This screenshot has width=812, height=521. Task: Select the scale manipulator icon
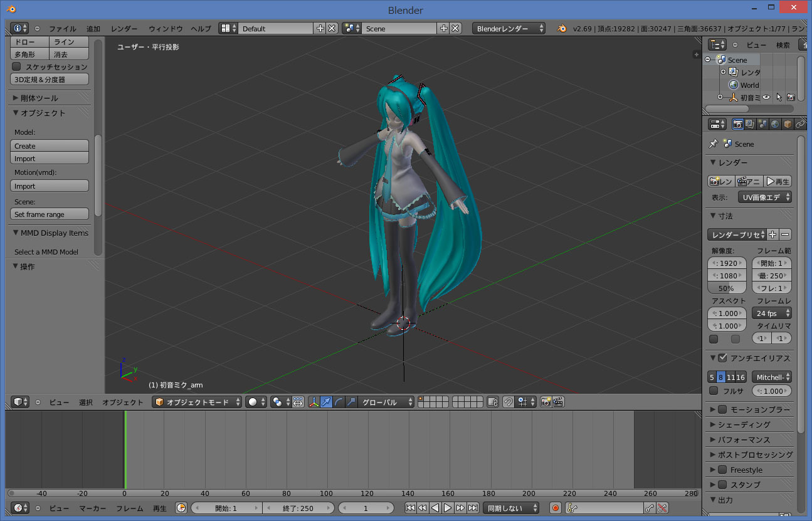(351, 402)
